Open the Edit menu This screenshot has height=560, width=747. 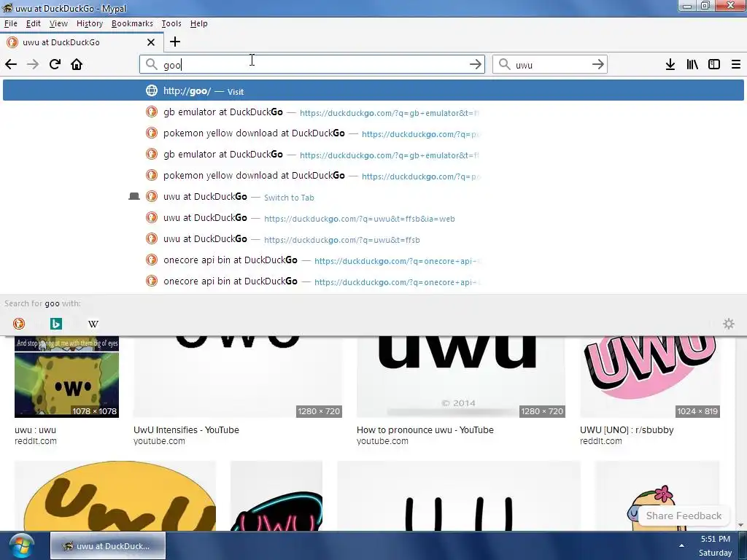coord(34,23)
